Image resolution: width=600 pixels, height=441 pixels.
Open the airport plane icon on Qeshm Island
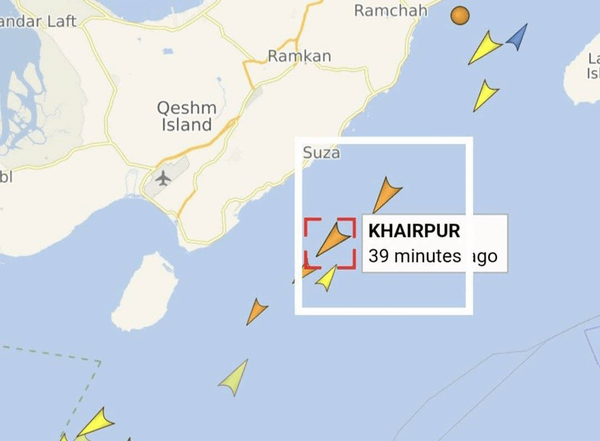click(163, 178)
